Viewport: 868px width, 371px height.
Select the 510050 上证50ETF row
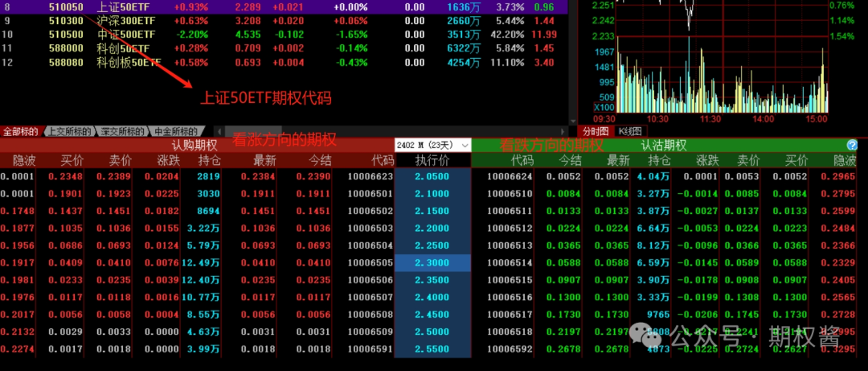click(x=284, y=8)
